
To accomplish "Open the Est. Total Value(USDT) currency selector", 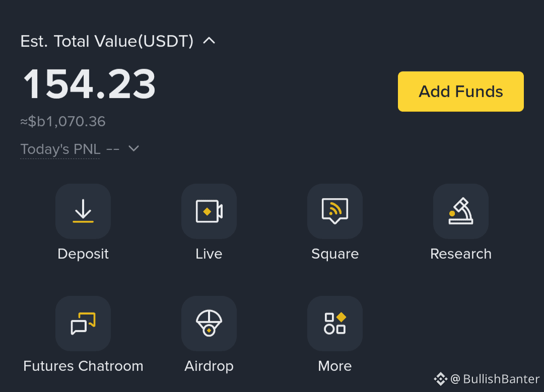I will pos(107,41).
